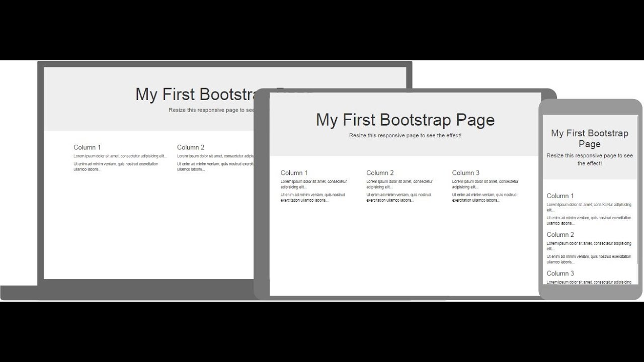
Task: Click the 'Ut enim' paragraph under tablet Column 1
Action: pyautogui.click(x=313, y=198)
